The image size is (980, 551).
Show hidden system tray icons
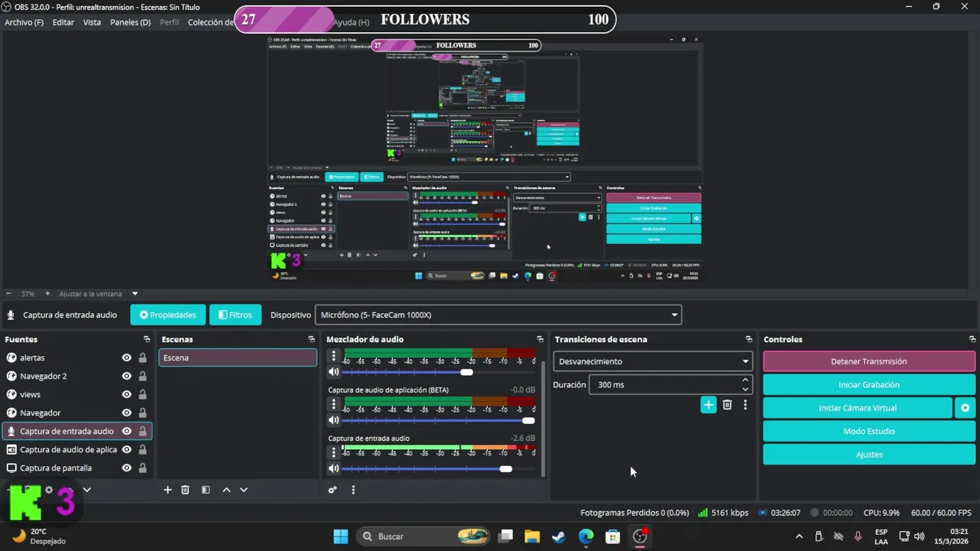pyautogui.click(x=799, y=536)
